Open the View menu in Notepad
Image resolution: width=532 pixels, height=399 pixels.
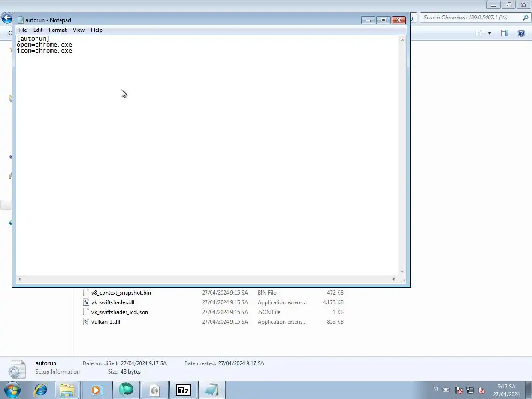point(79,30)
